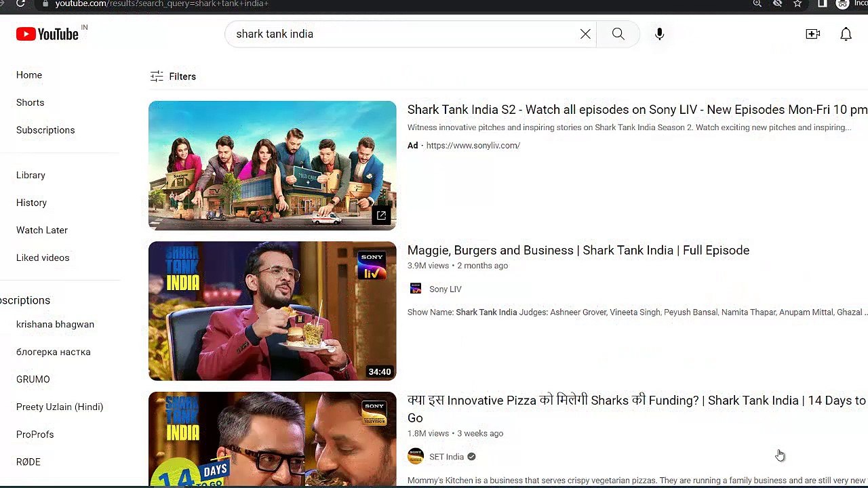Open krishana bhagwan channel subscription
The width and height of the screenshot is (868, 488).
(x=55, y=325)
